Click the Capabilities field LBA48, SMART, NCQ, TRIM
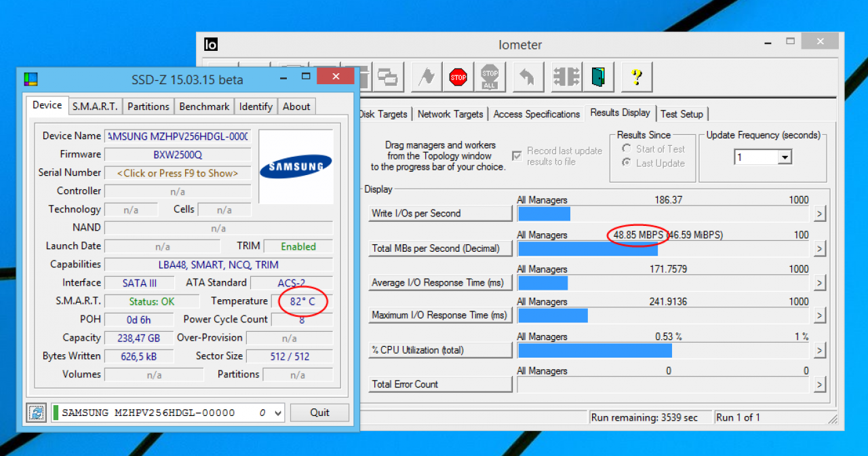This screenshot has width=868, height=456. tap(218, 265)
